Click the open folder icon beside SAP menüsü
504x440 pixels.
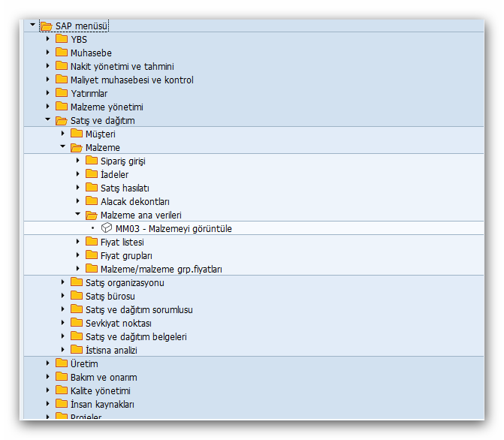click(x=47, y=26)
